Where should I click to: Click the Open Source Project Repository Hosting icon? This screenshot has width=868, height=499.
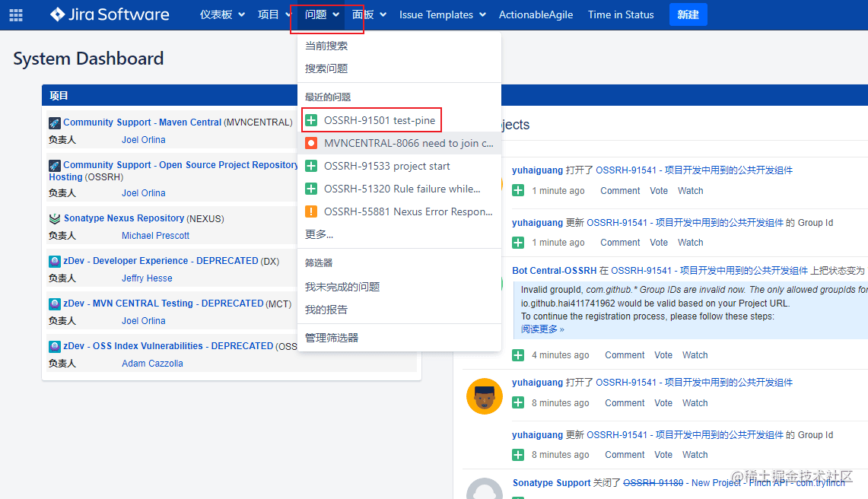pos(55,166)
